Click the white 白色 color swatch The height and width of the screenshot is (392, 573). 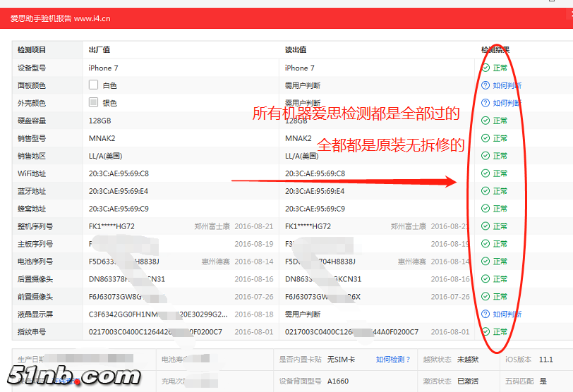click(x=93, y=85)
